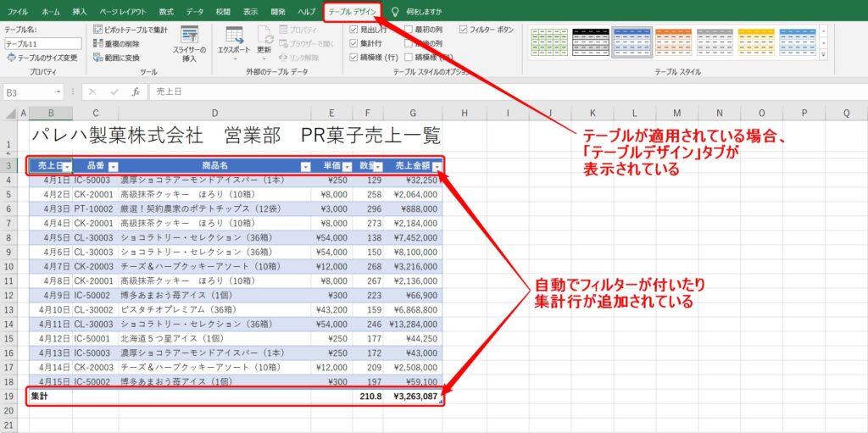The height and width of the screenshot is (433, 868).
Task: Open filter dropdown for 品番 column
Action: click(113, 166)
